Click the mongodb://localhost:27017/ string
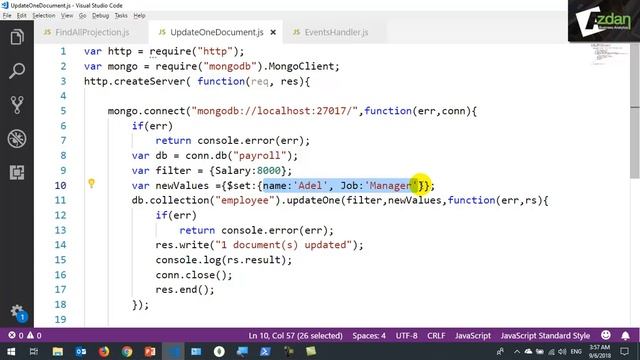Viewport: 640px width, 360px height. [x=275, y=111]
